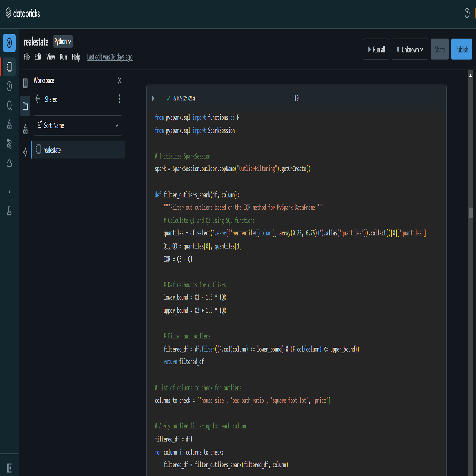Open the File menu
Image resolution: width=476 pixels, height=476 pixels.
27,57
